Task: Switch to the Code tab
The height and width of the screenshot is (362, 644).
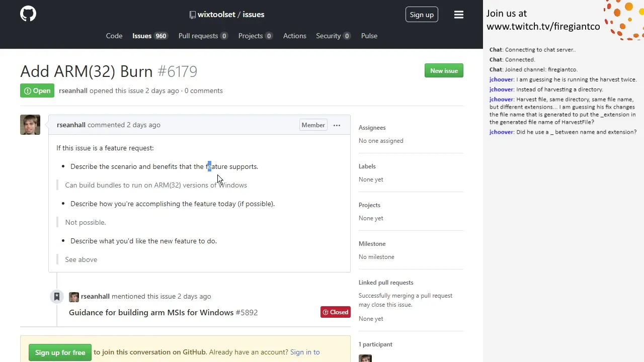Action: [114, 36]
